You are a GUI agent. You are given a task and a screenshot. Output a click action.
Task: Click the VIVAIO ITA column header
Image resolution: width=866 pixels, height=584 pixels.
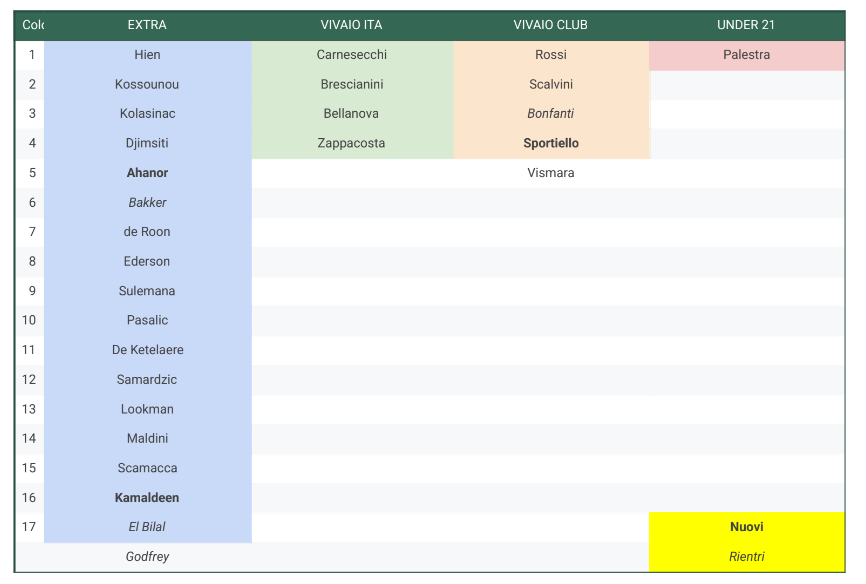[x=351, y=25]
